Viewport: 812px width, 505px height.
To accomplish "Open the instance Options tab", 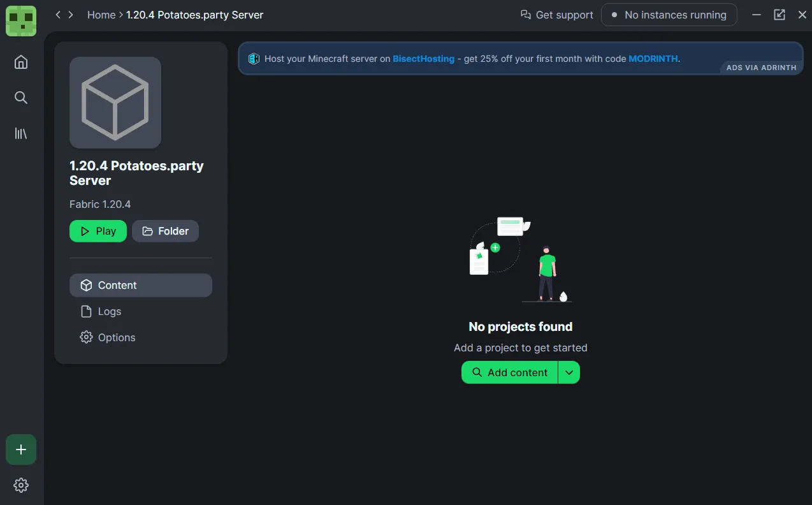I will pos(116,337).
